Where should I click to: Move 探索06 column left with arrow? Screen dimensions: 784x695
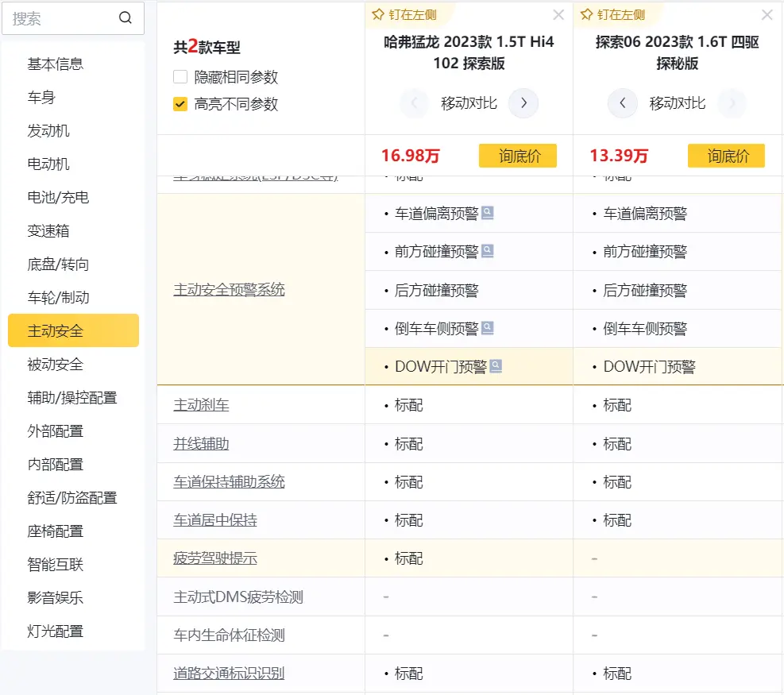pos(623,103)
